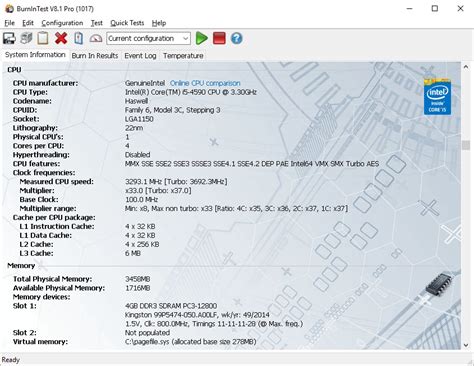Click the red X clear results icon
This screenshot has width=474, height=366.
(x=61, y=38)
